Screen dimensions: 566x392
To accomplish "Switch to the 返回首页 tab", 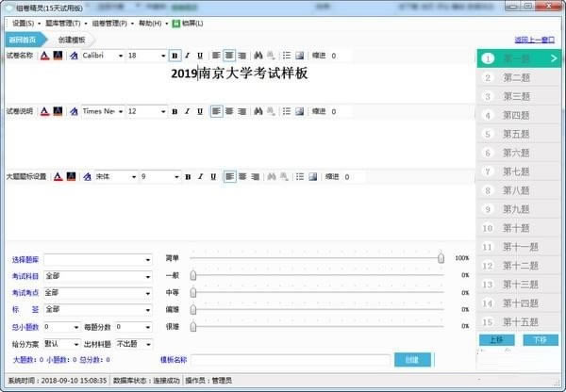I will click(x=23, y=40).
